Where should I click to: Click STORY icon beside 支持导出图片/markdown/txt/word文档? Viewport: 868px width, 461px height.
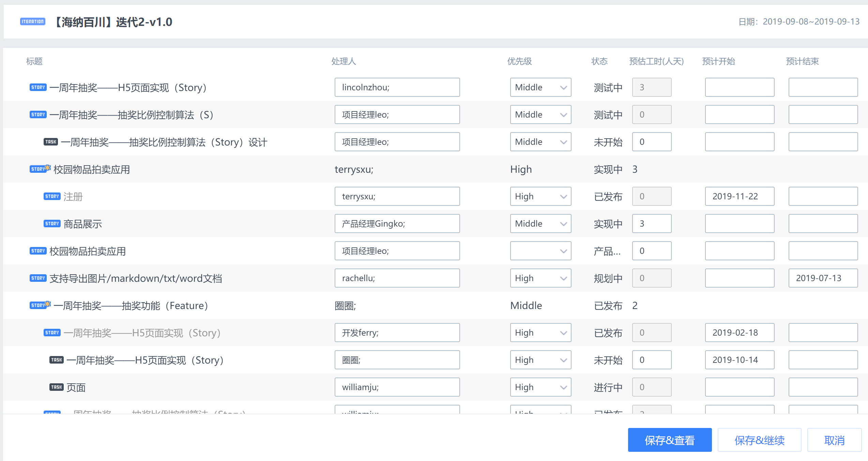38,278
